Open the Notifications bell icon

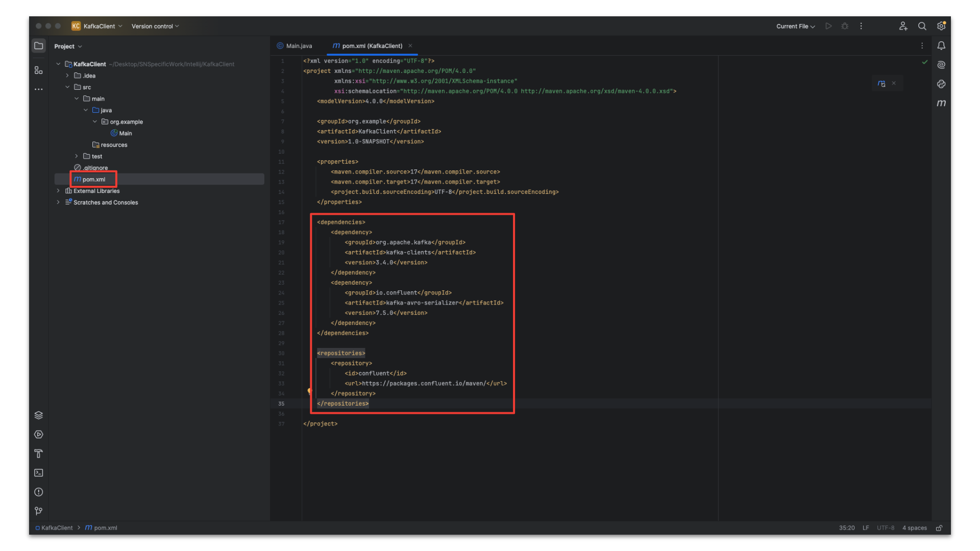(941, 46)
